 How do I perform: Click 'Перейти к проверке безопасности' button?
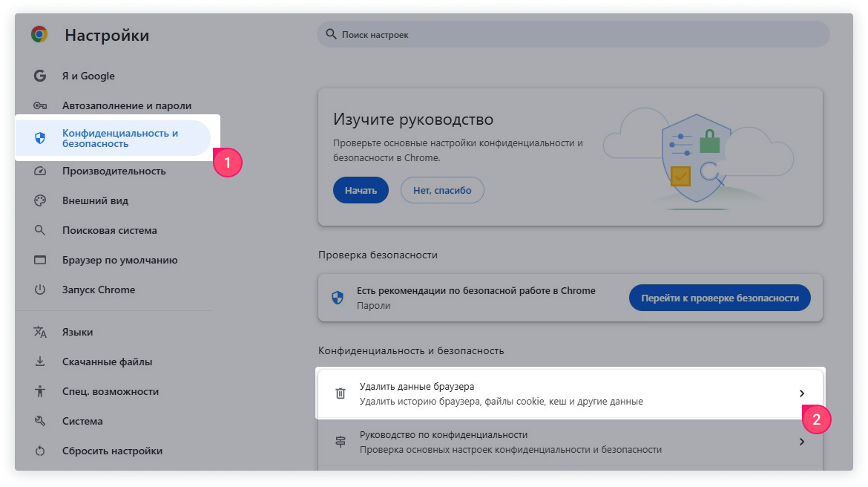click(x=719, y=298)
